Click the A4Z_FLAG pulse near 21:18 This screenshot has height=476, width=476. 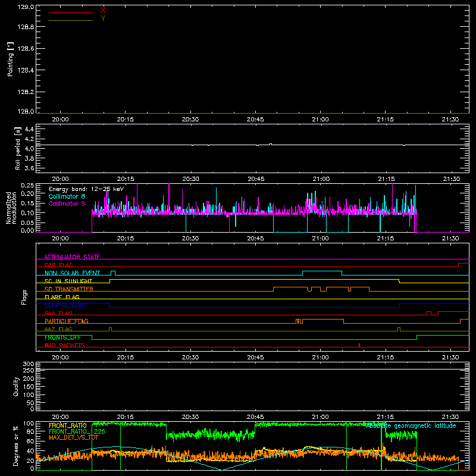coord(399,330)
